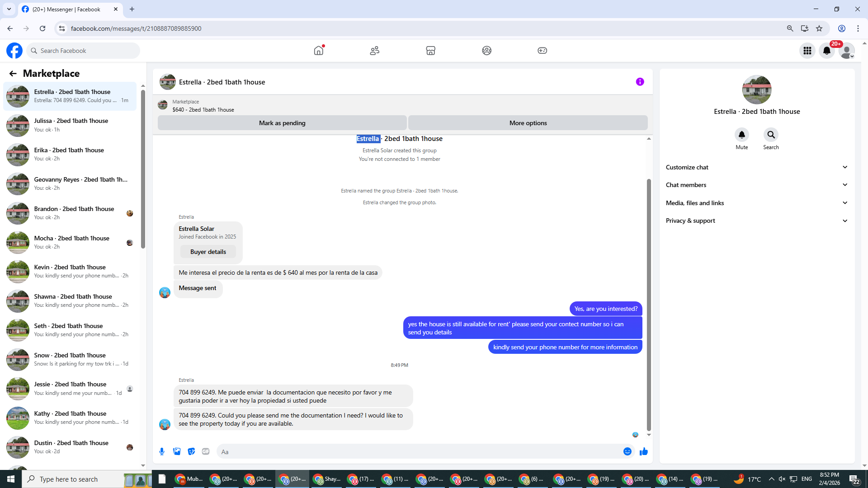This screenshot has width=868, height=488.
Task: Expand Chat members section
Action: [756, 185]
